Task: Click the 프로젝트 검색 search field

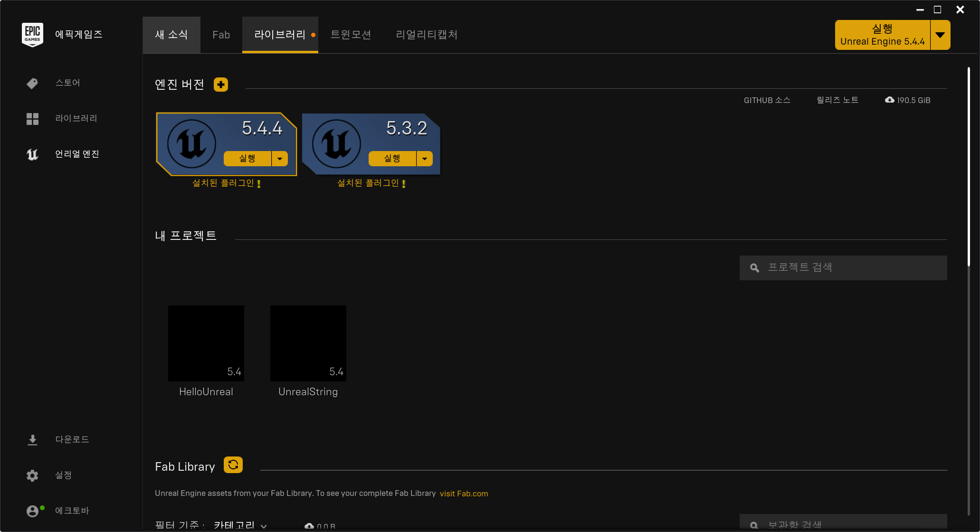Action: (x=843, y=268)
